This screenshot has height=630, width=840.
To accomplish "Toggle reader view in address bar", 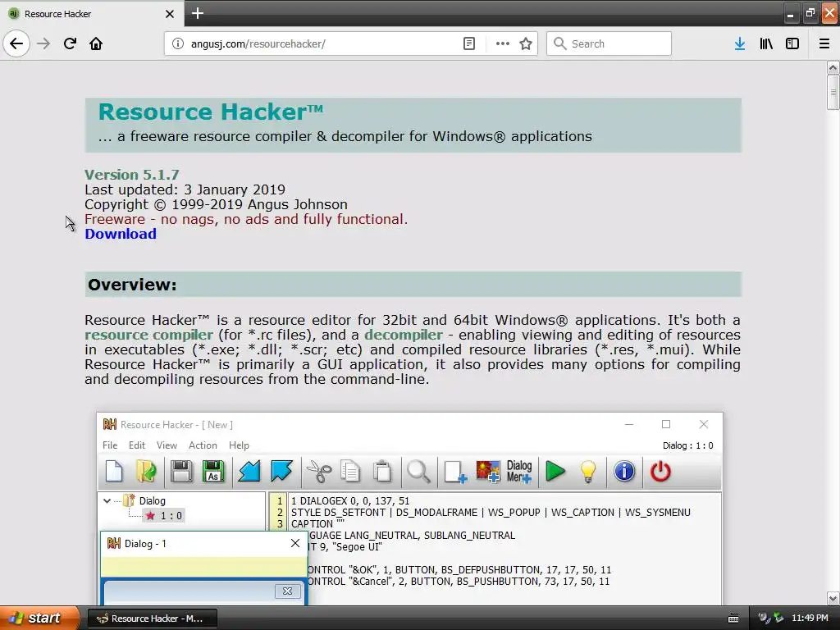I will coord(468,43).
